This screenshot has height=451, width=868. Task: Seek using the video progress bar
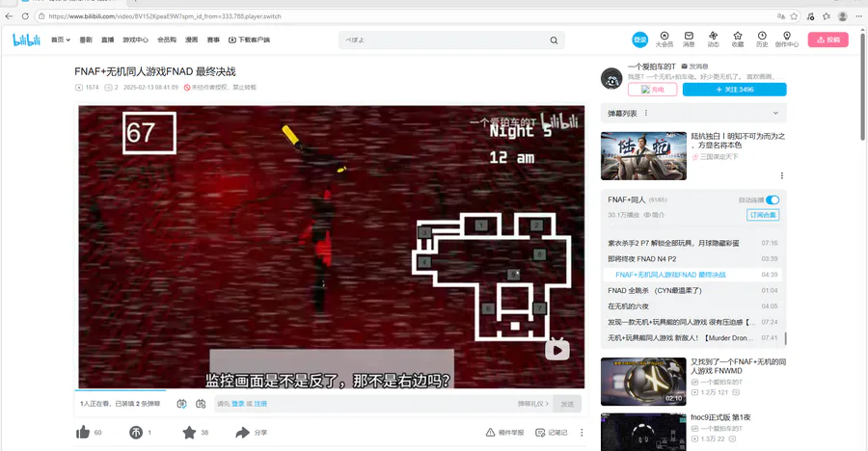click(331, 389)
